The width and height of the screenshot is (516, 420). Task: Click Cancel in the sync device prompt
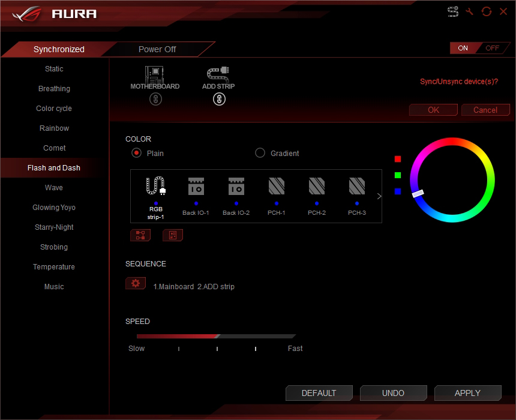[485, 110]
